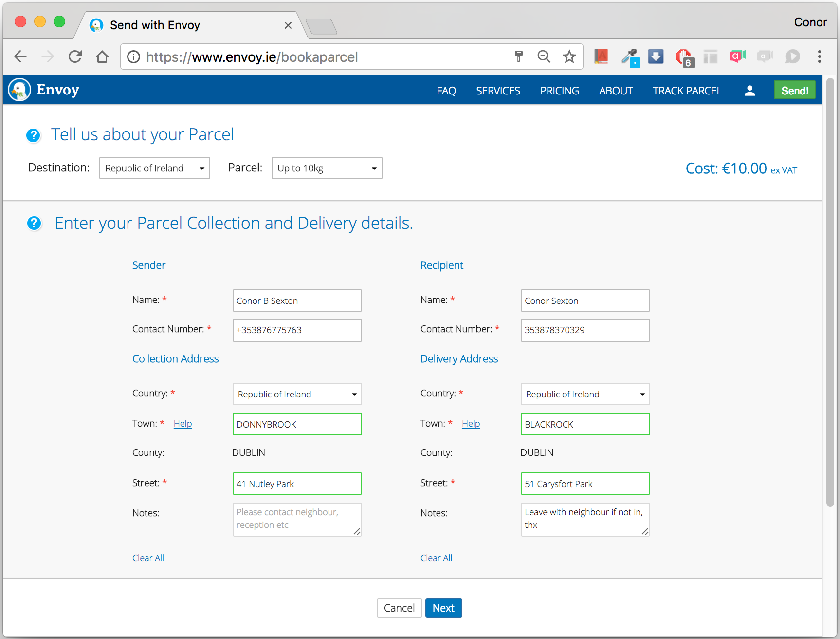The width and height of the screenshot is (840, 639).
Task: Close the Send with Envoy tab
Action: coord(288,25)
